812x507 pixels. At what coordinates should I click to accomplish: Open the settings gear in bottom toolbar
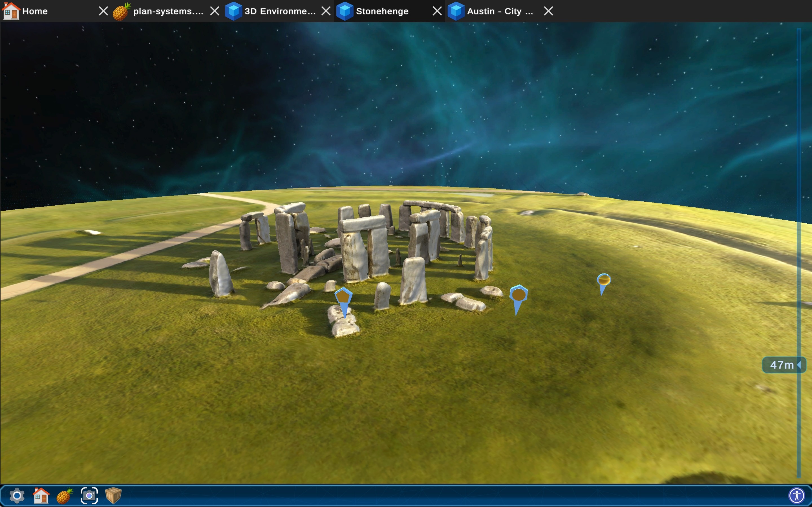click(17, 495)
